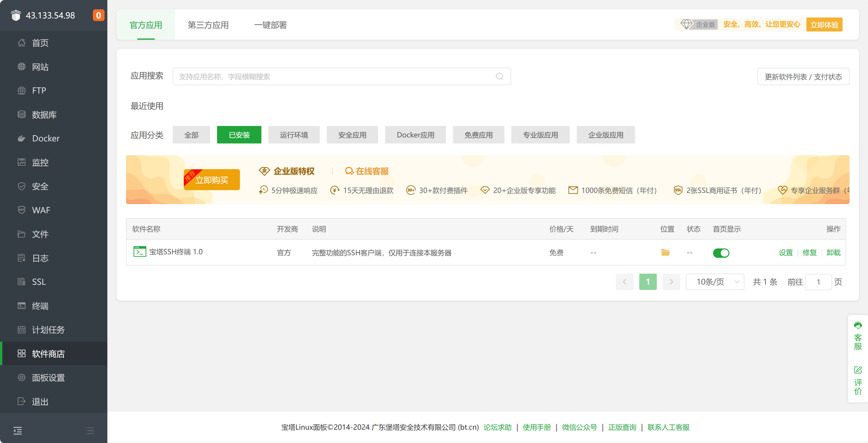Screen dimensions: 868x443
Task: Click the search magnifier icon in 应用搜索
Action: [x=499, y=77]
